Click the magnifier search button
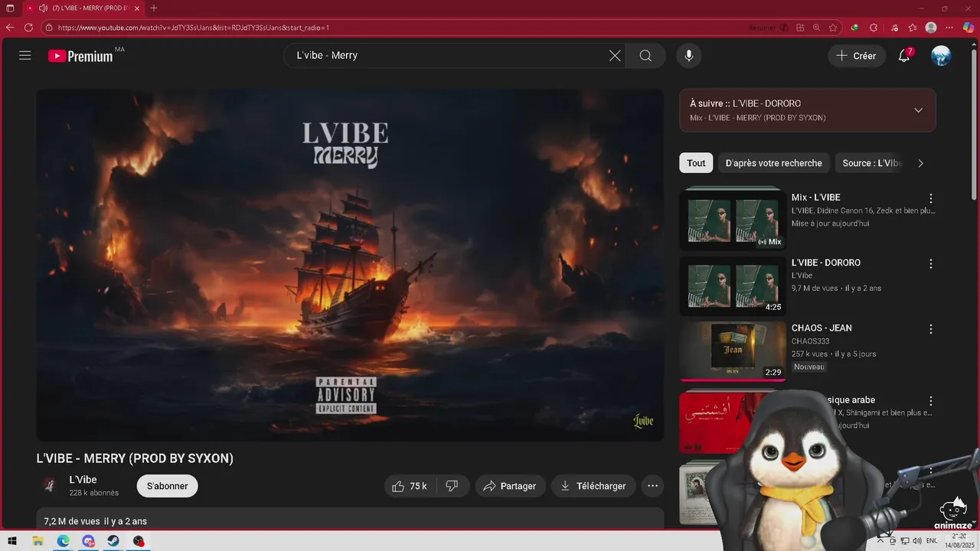This screenshot has width=980, height=551. pyautogui.click(x=645, y=55)
